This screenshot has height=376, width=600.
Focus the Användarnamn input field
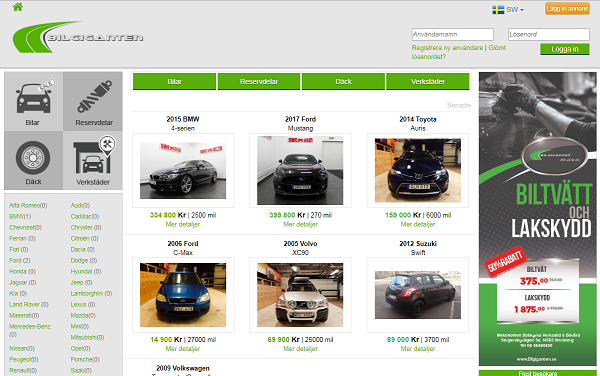[452, 34]
